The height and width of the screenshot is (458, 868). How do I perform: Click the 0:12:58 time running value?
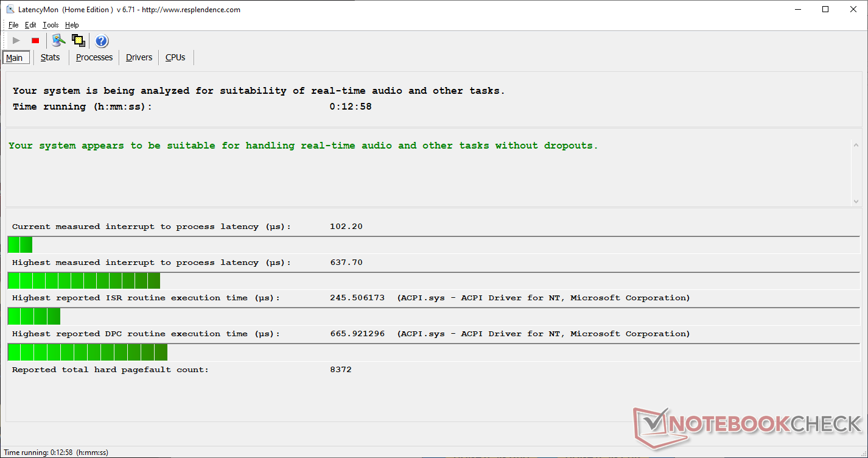[351, 107]
